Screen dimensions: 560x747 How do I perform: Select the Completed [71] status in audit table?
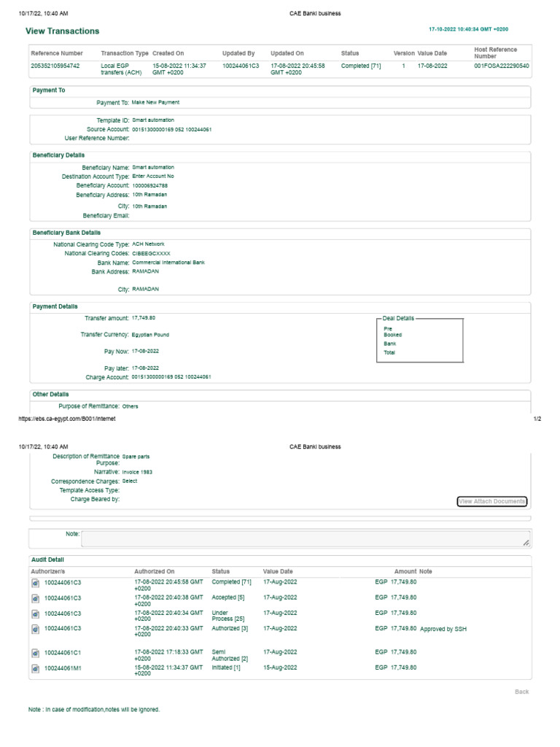231,582
